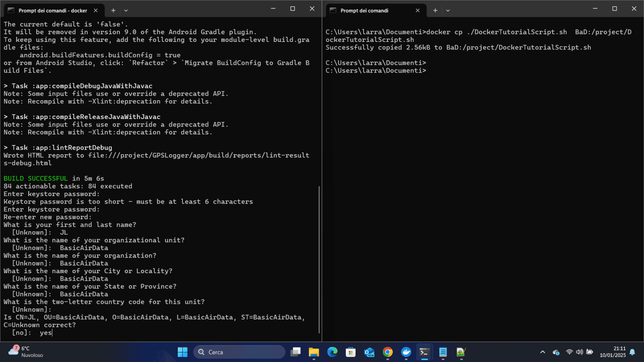Open Microsoft Store from the taskbar
Screen dimensions: 644x362
tap(351, 352)
